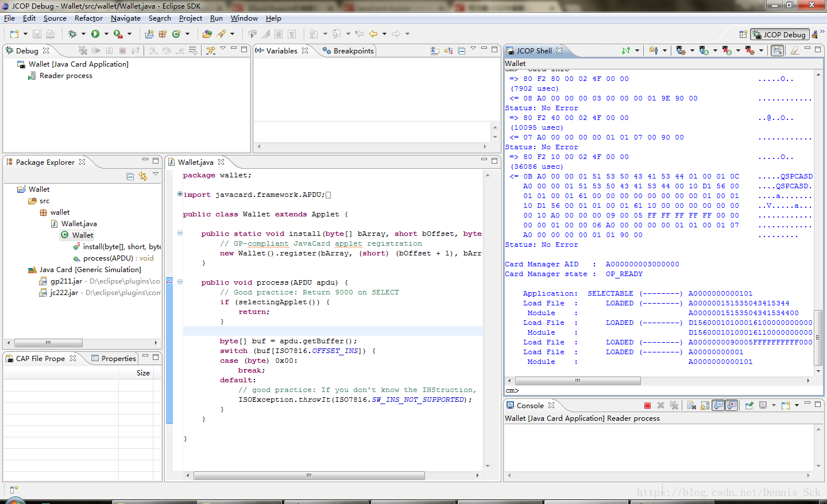Click the JCOP Debug perspective button
The width and height of the screenshot is (827, 504).
pyautogui.click(x=779, y=34)
